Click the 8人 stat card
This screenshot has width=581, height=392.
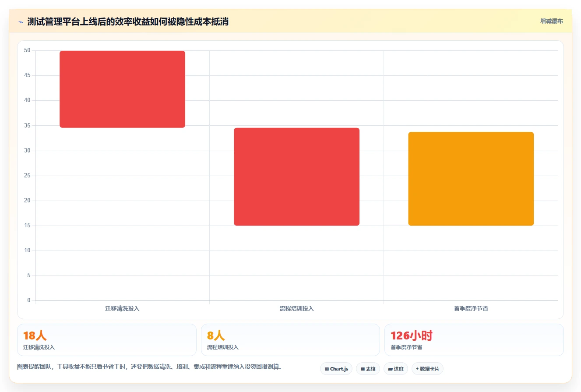coord(290,340)
